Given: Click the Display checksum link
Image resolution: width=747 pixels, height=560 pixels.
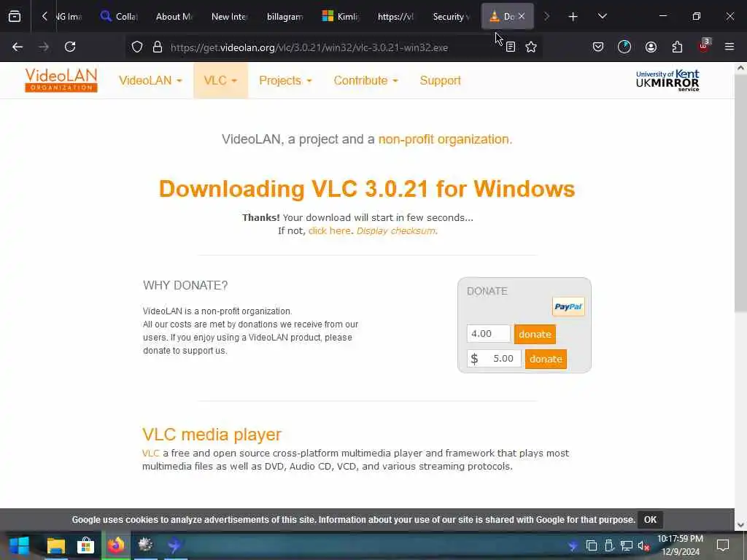Looking at the screenshot, I should pyautogui.click(x=396, y=231).
